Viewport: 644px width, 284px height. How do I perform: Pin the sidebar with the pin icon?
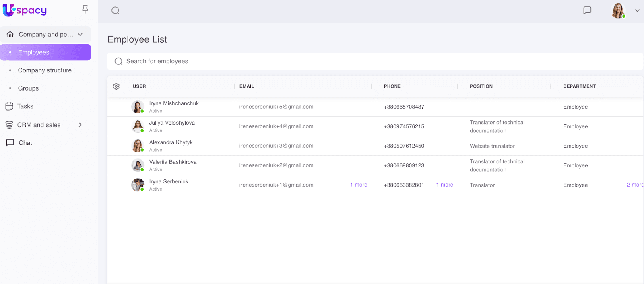coord(85,9)
